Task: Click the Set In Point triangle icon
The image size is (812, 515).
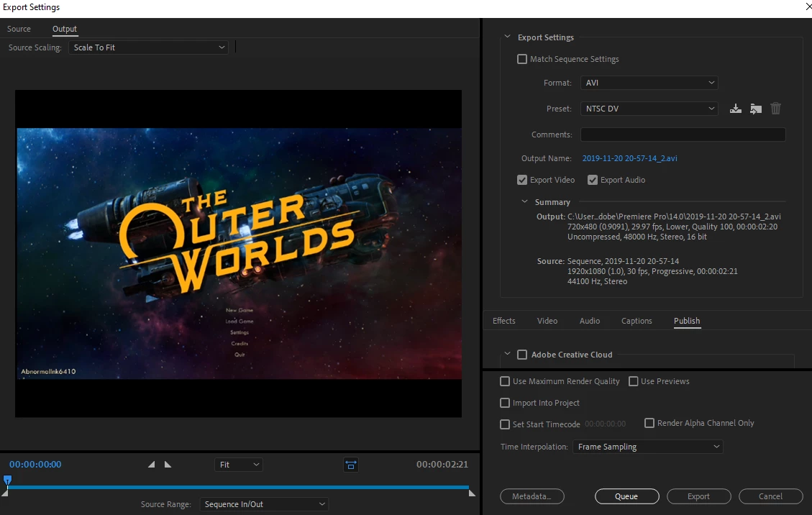Action: click(x=151, y=464)
